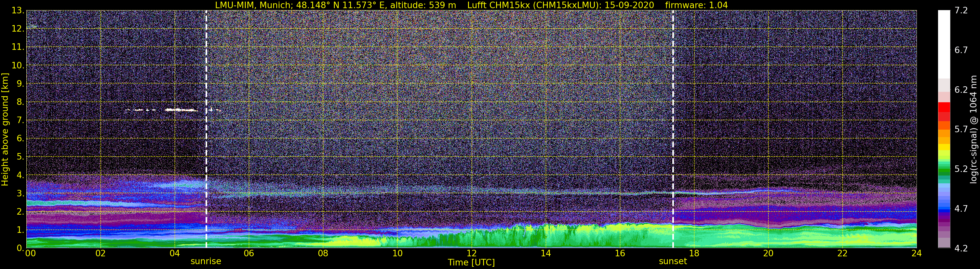Click the 'sunrise' label below the axis

pyautogui.click(x=206, y=262)
